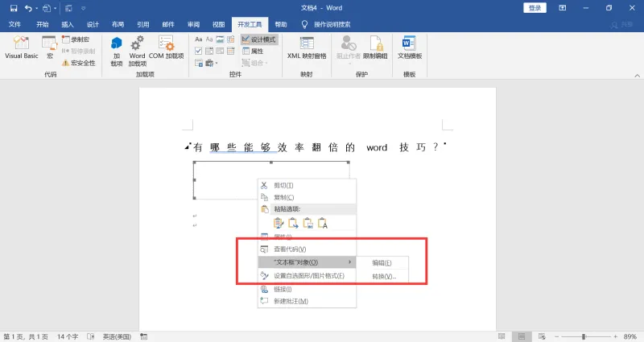Insert plain text content control (second Aa)
Image resolution: width=644 pixels, height=342 pixels.
pos(209,39)
